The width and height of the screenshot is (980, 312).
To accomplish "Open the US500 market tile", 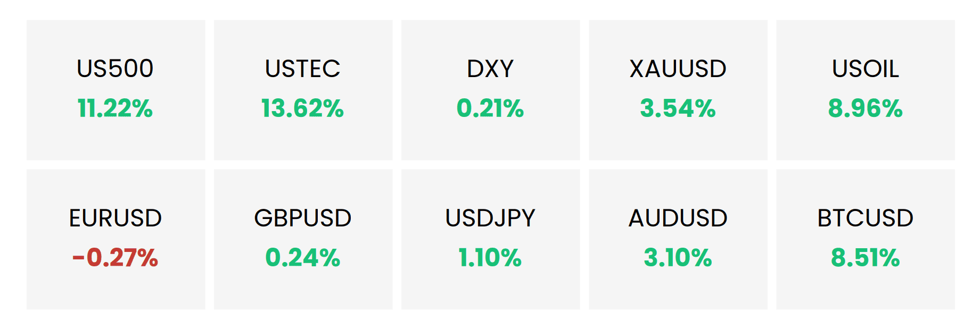I will point(116,90).
